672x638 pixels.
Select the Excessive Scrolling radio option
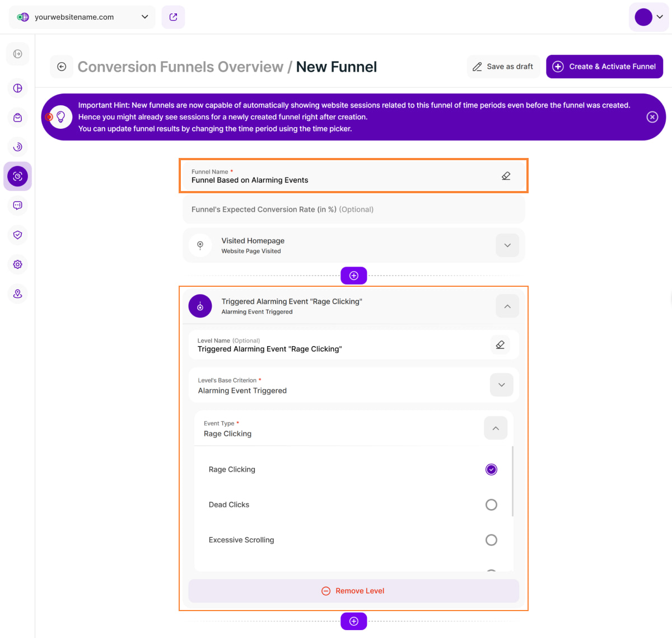491,540
